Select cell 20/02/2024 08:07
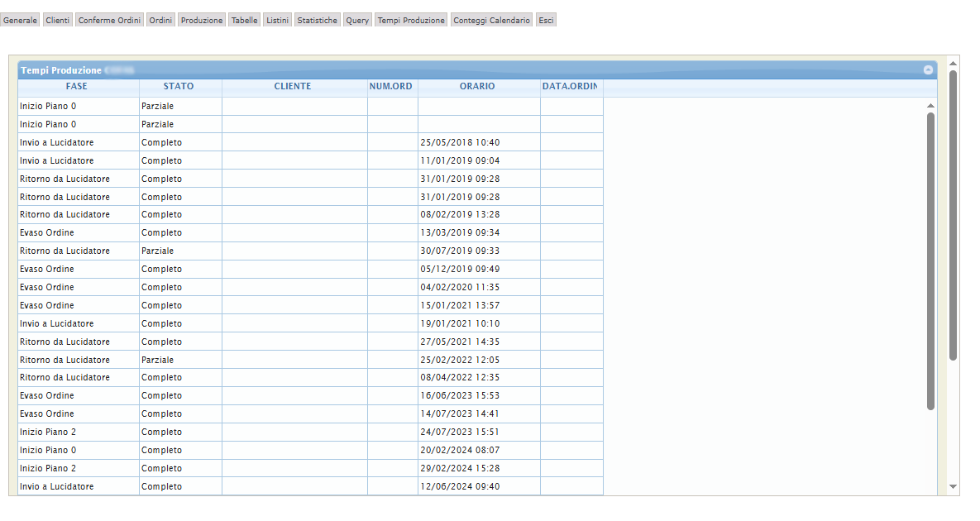 point(479,450)
